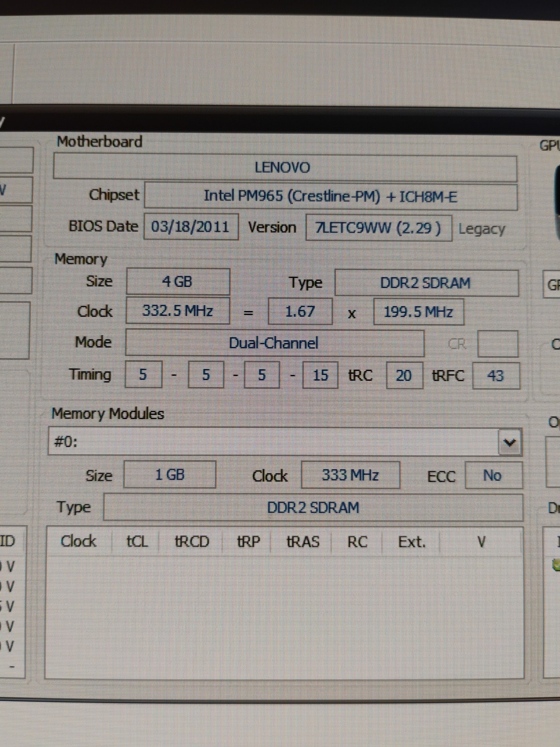Click the Clock column header in table
The image size is (560, 747).
point(78,542)
